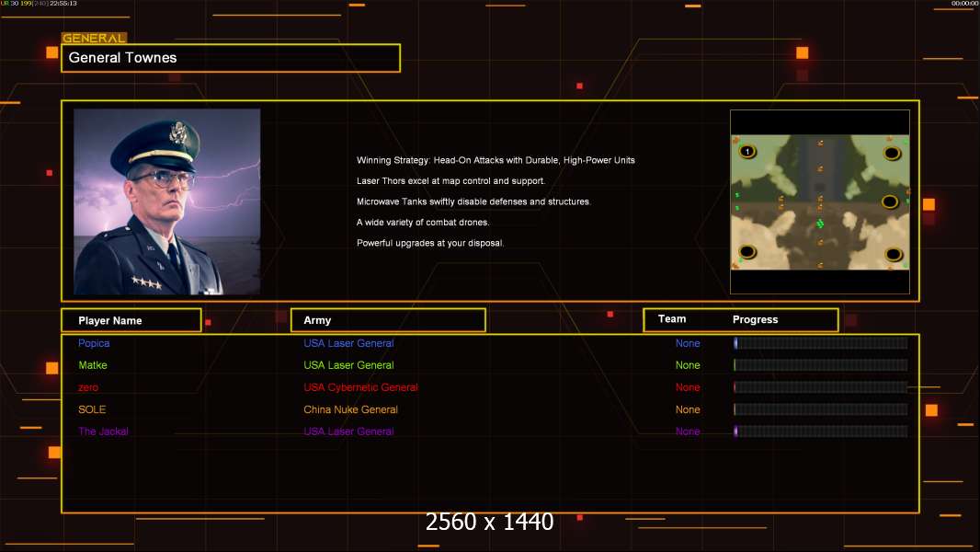Click the Powerful upgrades description line
980x552 pixels.
(430, 243)
